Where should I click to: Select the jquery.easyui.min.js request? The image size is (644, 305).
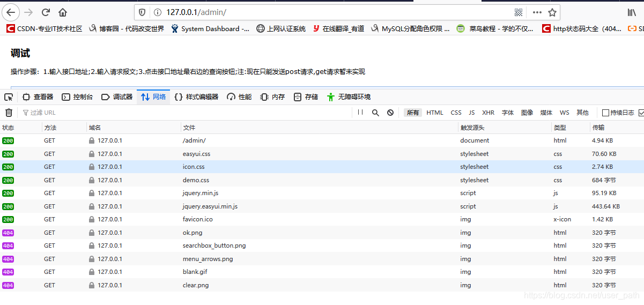click(322, 206)
